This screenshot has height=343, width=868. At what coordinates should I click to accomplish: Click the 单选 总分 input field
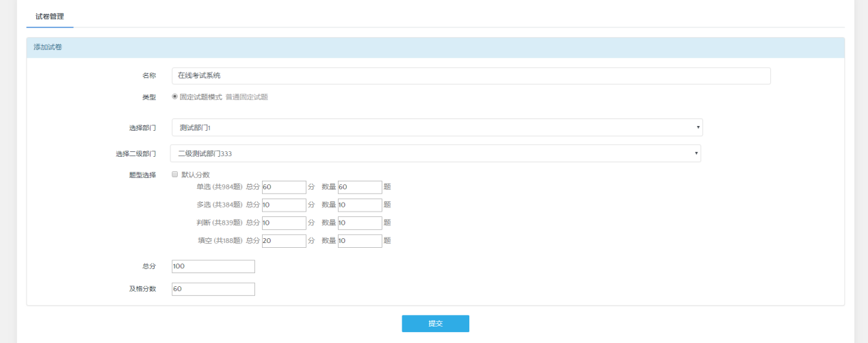(x=284, y=187)
